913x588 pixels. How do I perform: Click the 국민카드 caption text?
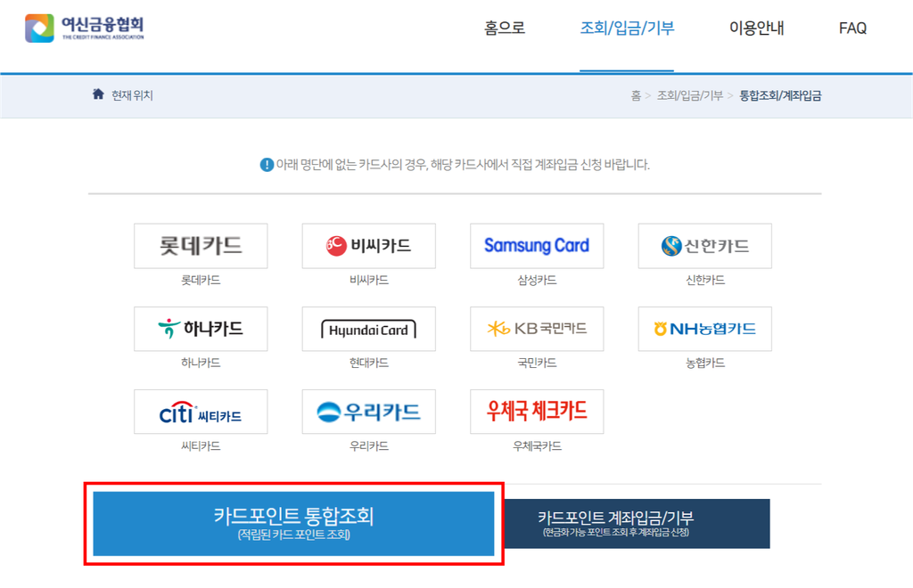coord(537,363)
